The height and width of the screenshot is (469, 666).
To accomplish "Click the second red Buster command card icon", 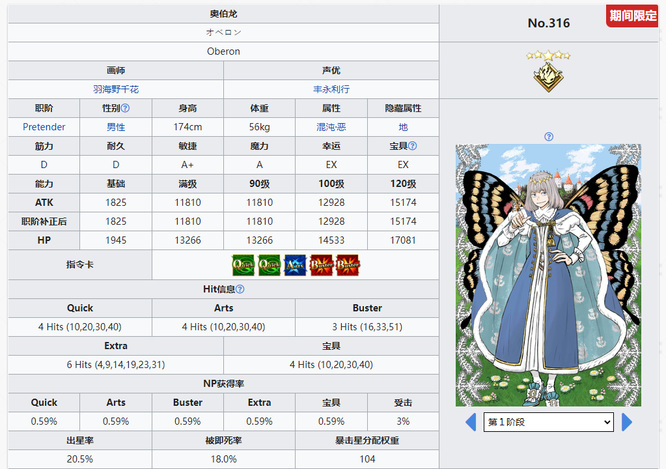I will pos(348,265).
